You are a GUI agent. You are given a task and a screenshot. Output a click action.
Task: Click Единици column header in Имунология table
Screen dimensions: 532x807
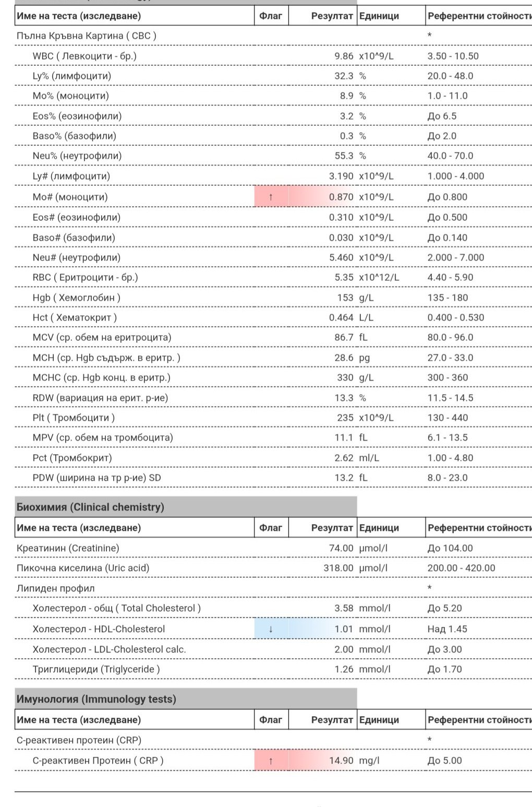click(x=379, y=720)
